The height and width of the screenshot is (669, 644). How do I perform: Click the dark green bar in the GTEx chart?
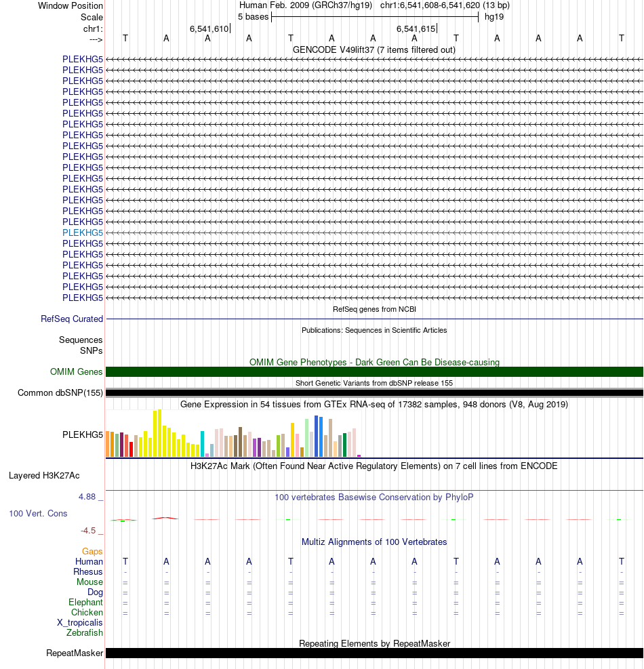click(344, 445)
